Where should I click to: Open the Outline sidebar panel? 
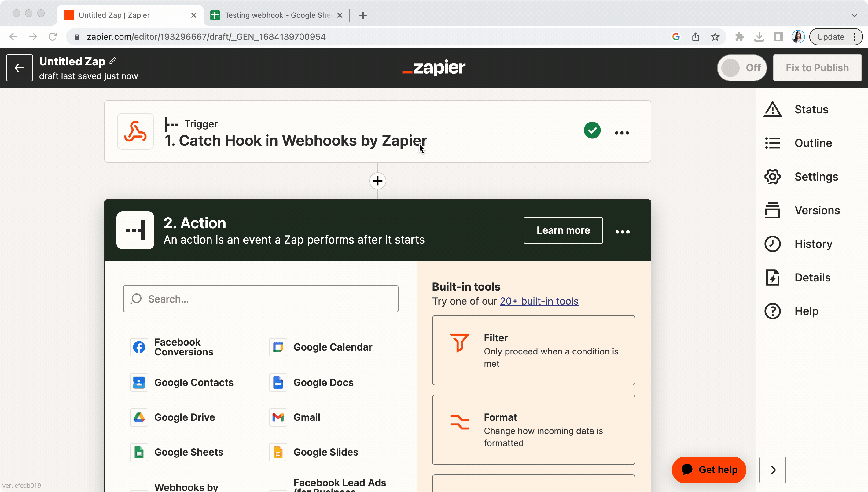pyautogui.click(x=813, y=143)
